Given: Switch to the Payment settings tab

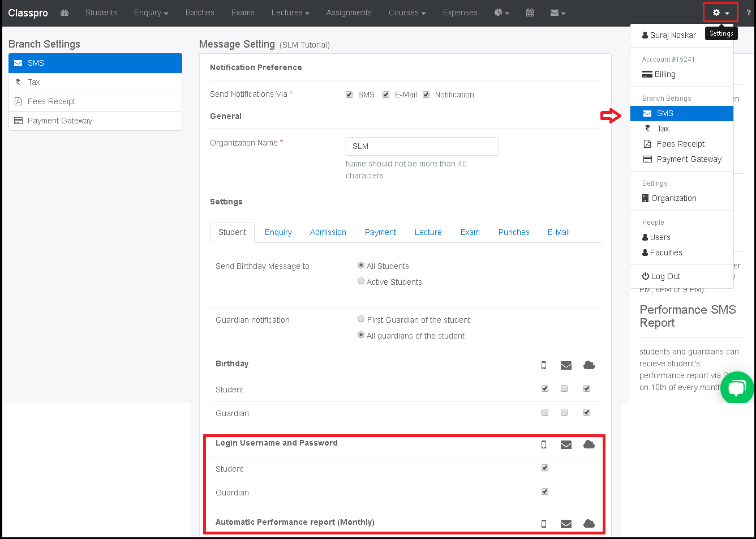Looking at the screenshot, I should click(380, 232).
